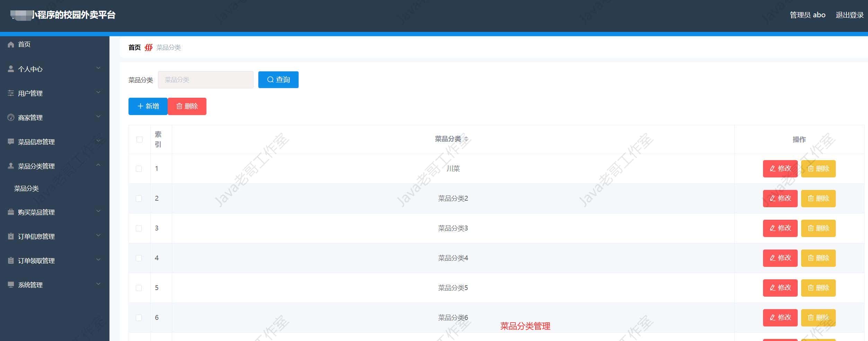Click the home icon beside 首页 in sidebar
Image resolution: width=868 pixels, height=341 pixels.
click(x=11, y=44)
